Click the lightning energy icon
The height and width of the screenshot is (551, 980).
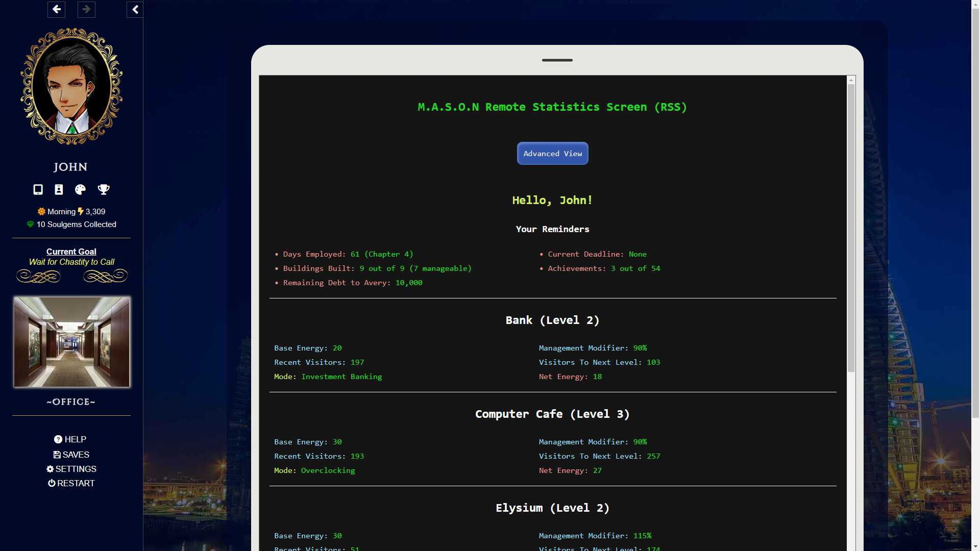[81, 211]
